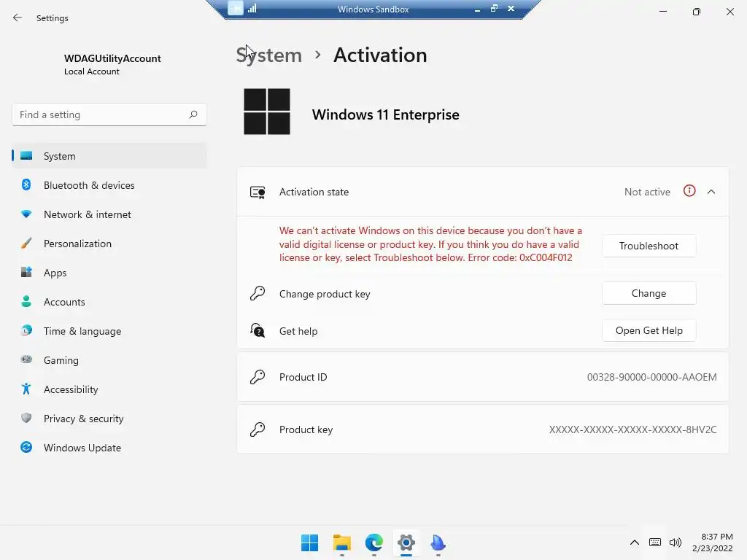Open the clock showing 8:37 PM
The image size is (747, 560).
coord(712,542)
